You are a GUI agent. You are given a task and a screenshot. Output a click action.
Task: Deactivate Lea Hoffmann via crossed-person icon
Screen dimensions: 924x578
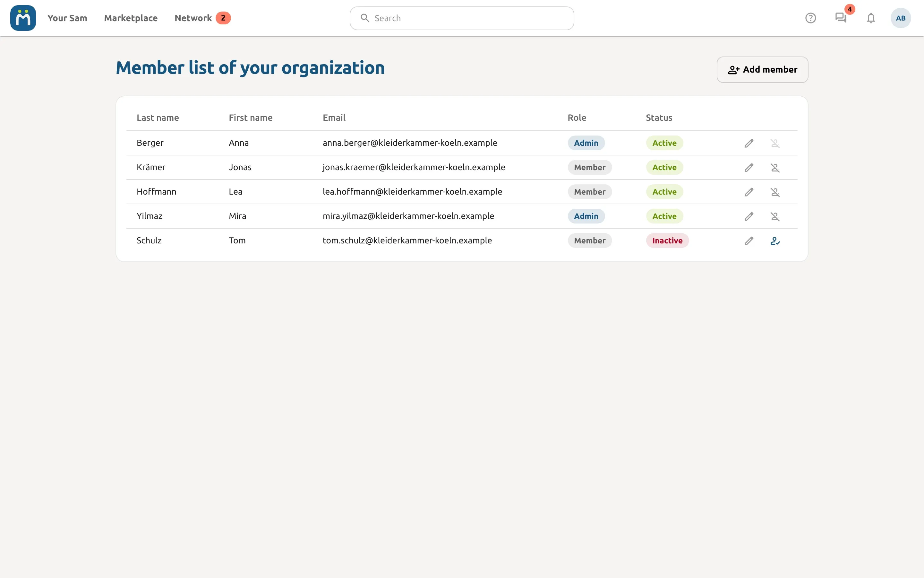pos(775,192)
